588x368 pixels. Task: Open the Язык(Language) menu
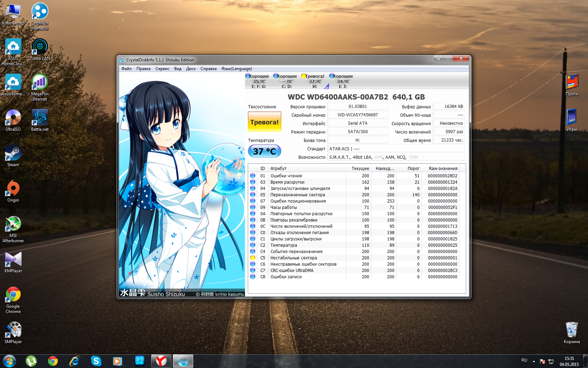237,69
